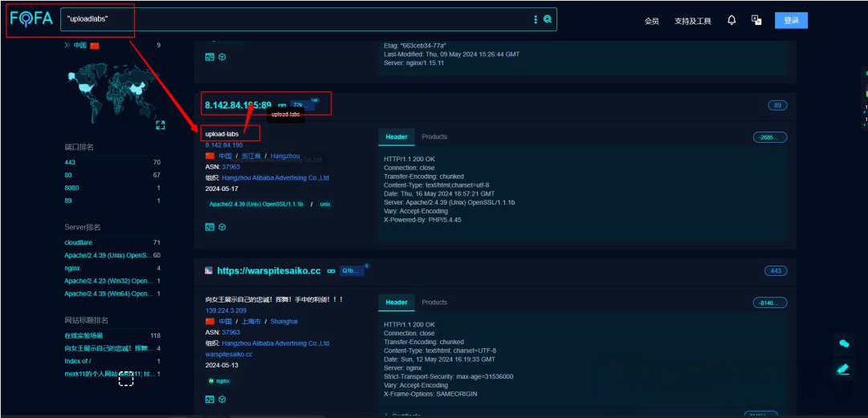
Task: Expand the world map to fullscreen
Action: pos(160,125)
